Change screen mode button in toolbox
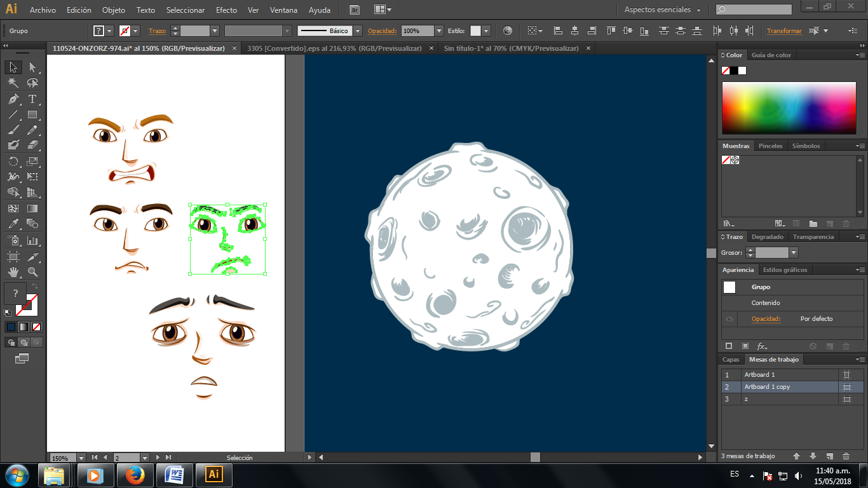The width and height of the screenshot is (868, 488). [x=22, y=359]
